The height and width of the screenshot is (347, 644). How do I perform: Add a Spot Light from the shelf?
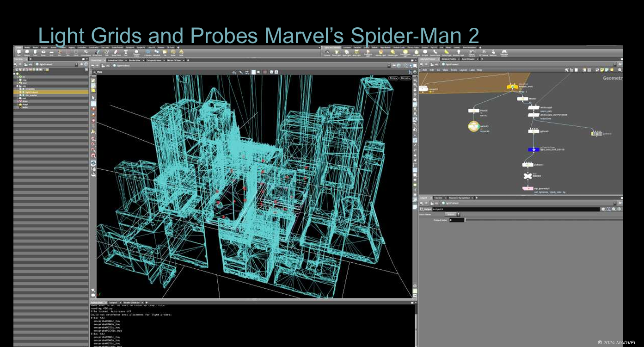tap(346, 52)
